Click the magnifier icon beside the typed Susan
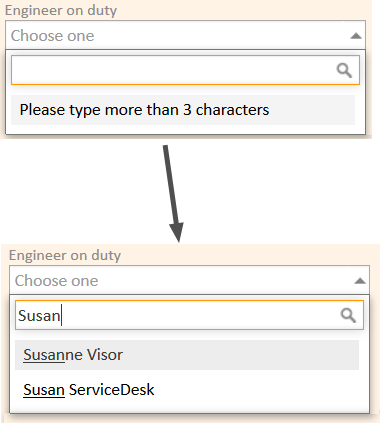Screen dimensions: 392x435 pyautogui.click(x=348, y=315)
